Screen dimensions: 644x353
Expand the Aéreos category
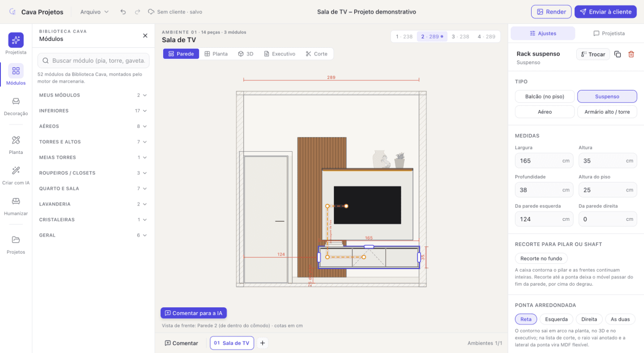pyautogui.click(x=93, y=126)
